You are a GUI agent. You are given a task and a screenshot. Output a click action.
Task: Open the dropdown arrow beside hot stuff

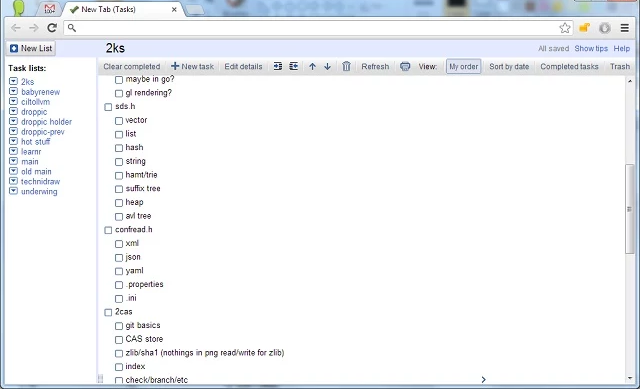click(13, 141)
